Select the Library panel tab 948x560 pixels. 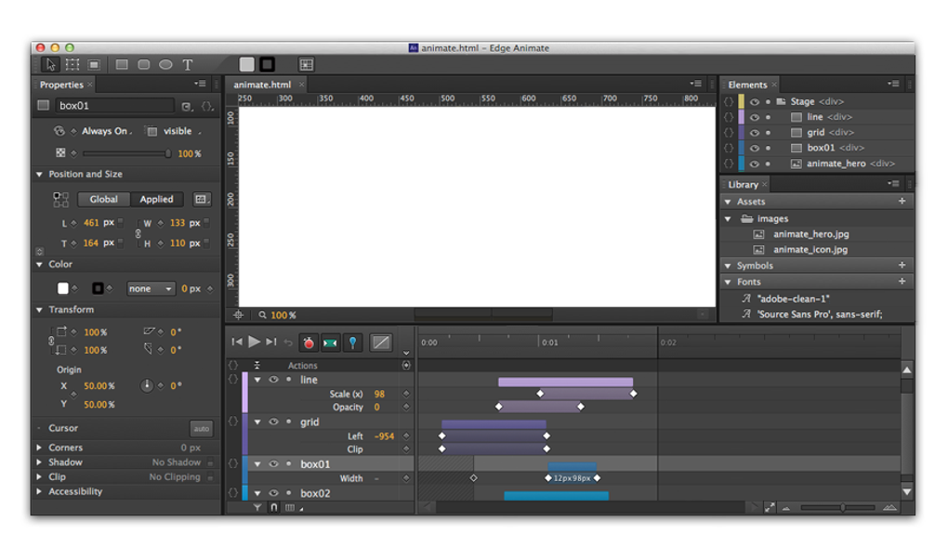coord(744,185)
